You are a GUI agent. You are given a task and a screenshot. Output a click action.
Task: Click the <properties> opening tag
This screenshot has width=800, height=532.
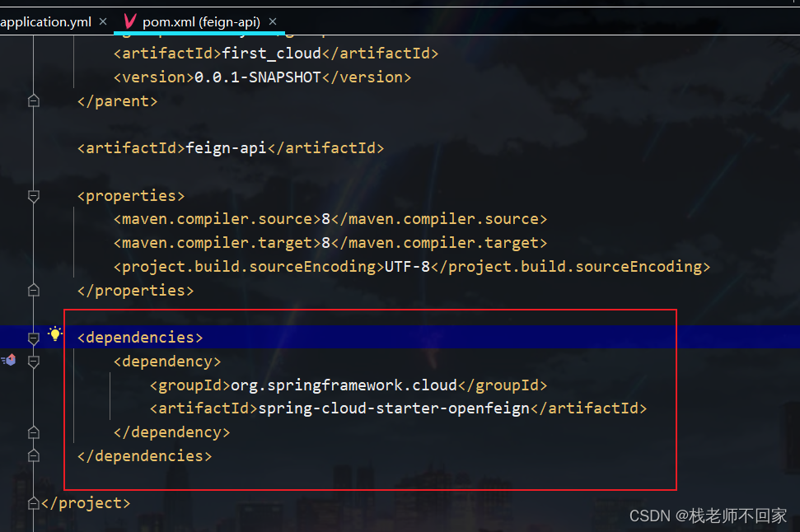point(131,196)
